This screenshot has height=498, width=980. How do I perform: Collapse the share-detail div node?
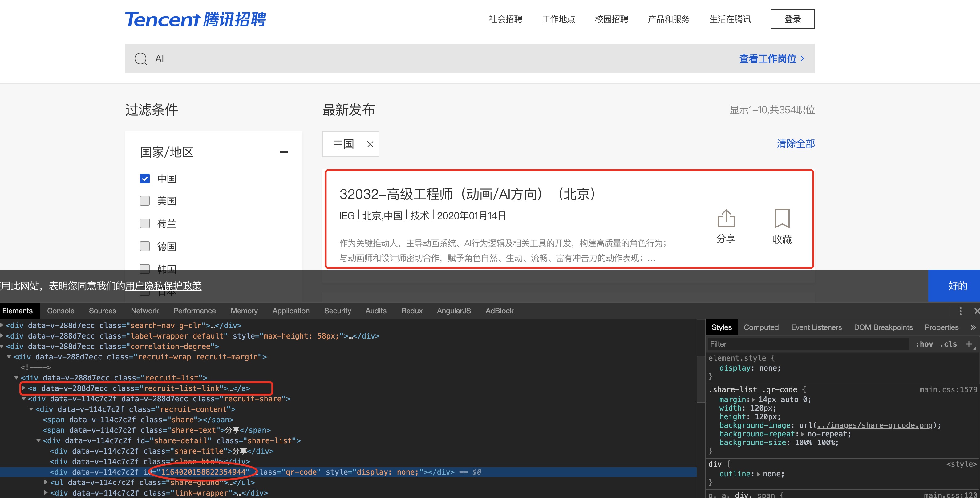point(38,440)
